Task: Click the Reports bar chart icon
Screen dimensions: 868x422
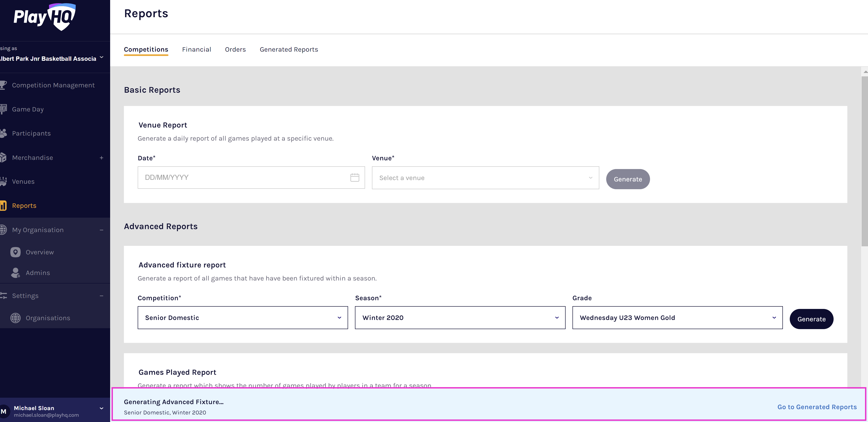Action: coord(3,205)
